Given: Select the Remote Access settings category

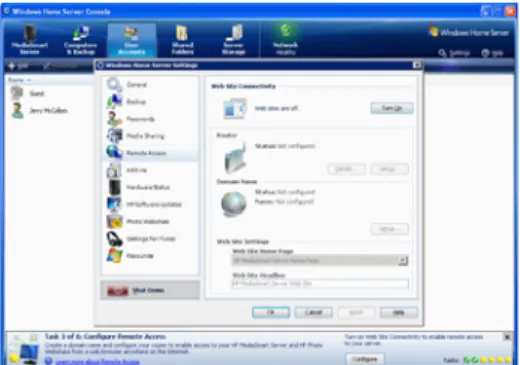Looking at the screenshot, I should tap(150, 153).
